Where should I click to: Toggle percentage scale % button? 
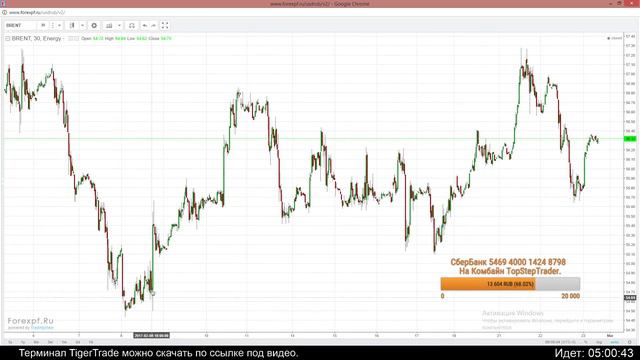pos(586,342)
